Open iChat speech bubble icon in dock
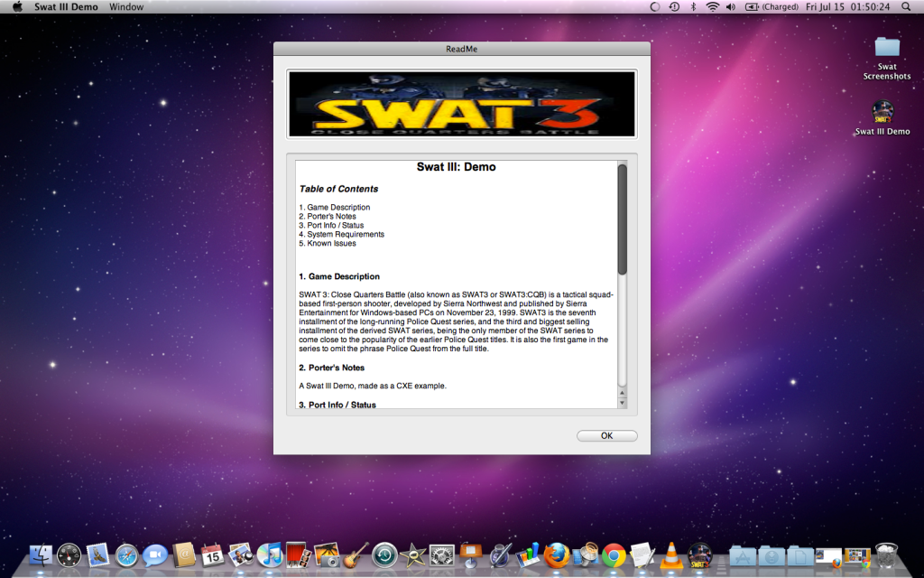The image size is (924, 578). point(155,555)
